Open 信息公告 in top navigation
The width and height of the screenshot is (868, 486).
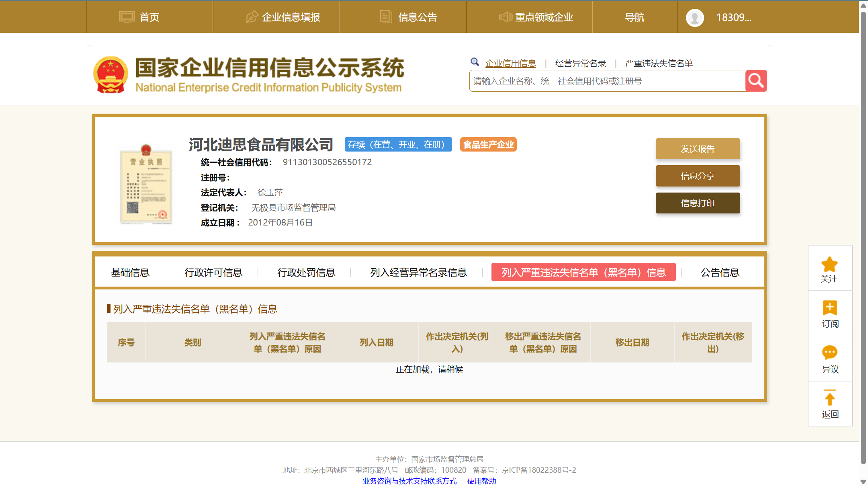tap(417, 17)
